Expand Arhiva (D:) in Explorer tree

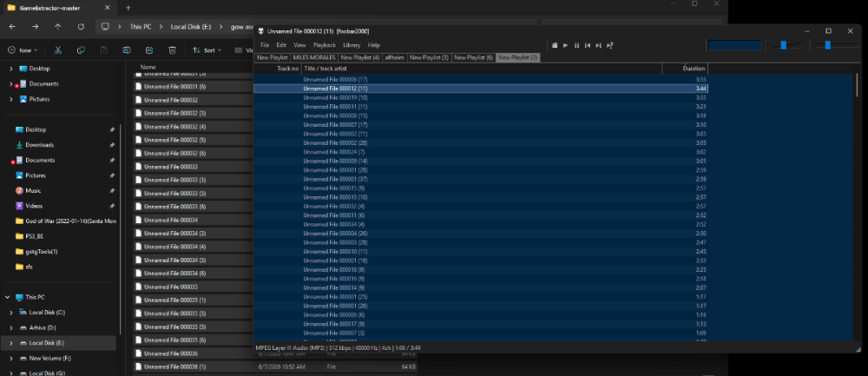(x=11, y=328)
